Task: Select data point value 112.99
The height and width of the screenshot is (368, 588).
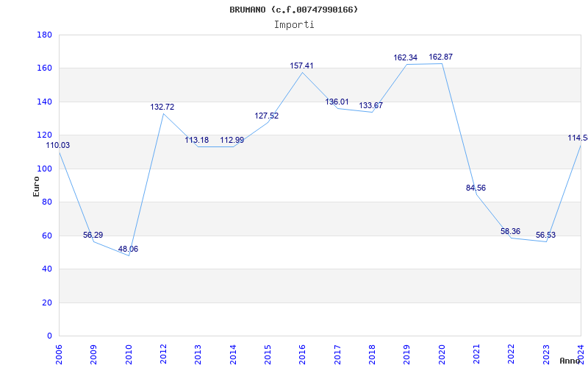Action: click(232, 140)
